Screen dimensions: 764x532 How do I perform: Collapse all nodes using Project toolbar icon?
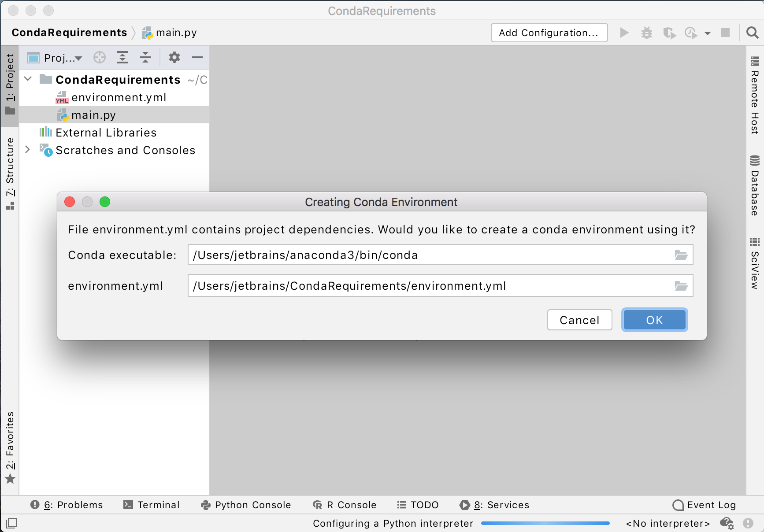tap(145, 57)
